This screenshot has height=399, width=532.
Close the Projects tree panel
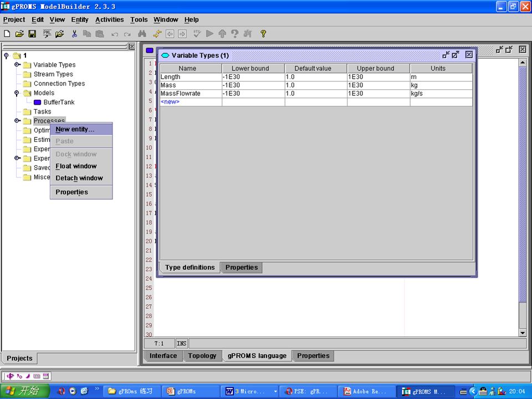click(x=132, y=47)
